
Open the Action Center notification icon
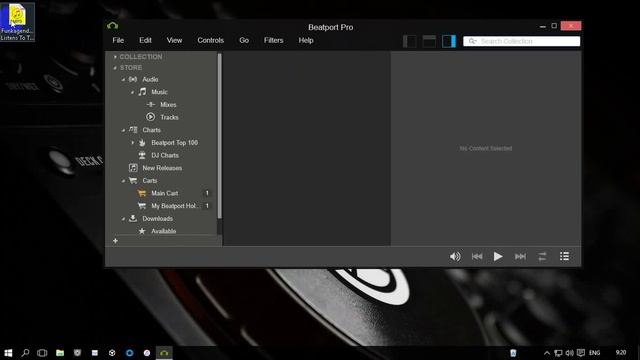coord(581,353)
